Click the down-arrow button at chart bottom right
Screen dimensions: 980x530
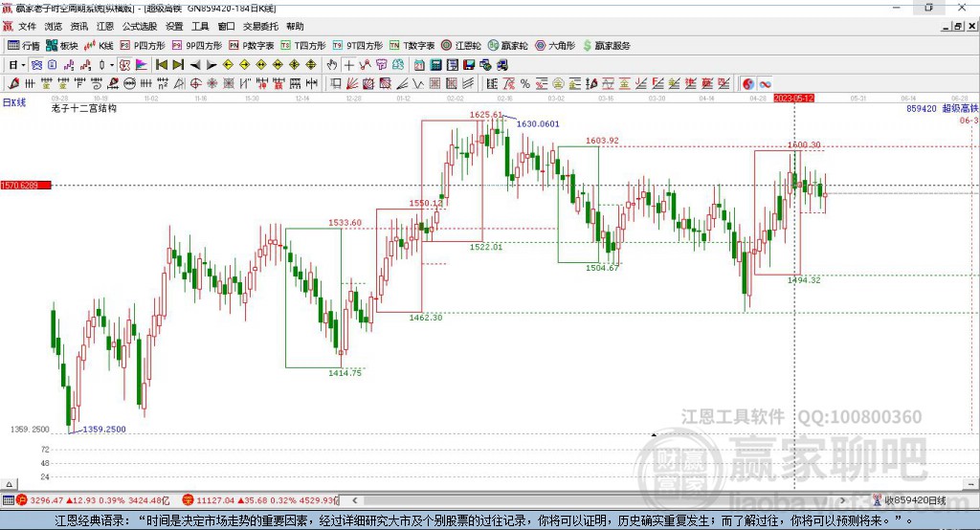click(x=972, y=484)
